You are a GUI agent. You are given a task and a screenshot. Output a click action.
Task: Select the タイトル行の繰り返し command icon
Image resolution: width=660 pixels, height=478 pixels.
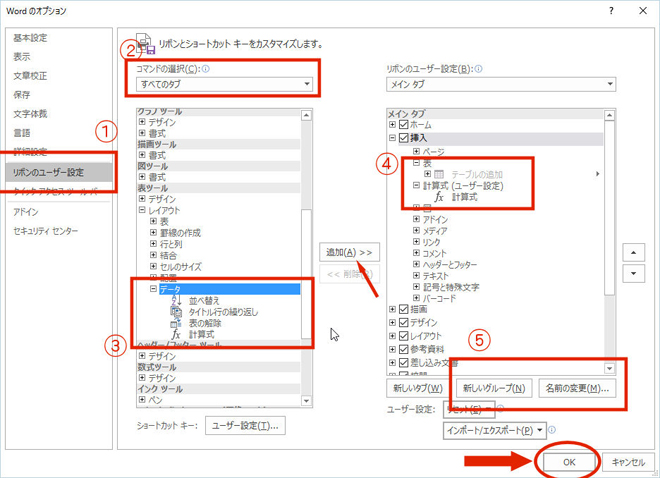coord(176,312)
